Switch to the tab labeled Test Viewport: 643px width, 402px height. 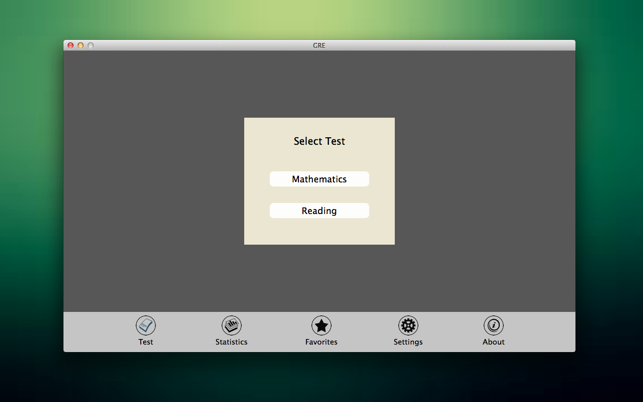coord(146,342)
